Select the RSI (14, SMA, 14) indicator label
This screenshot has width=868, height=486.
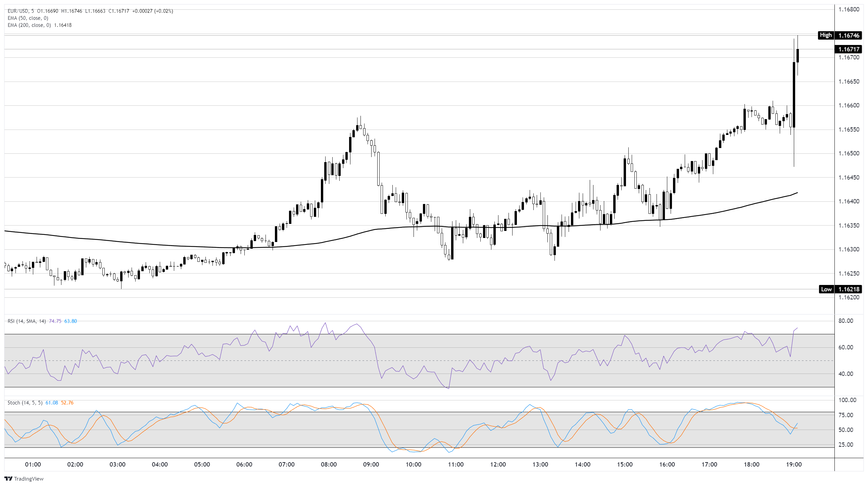27,321
